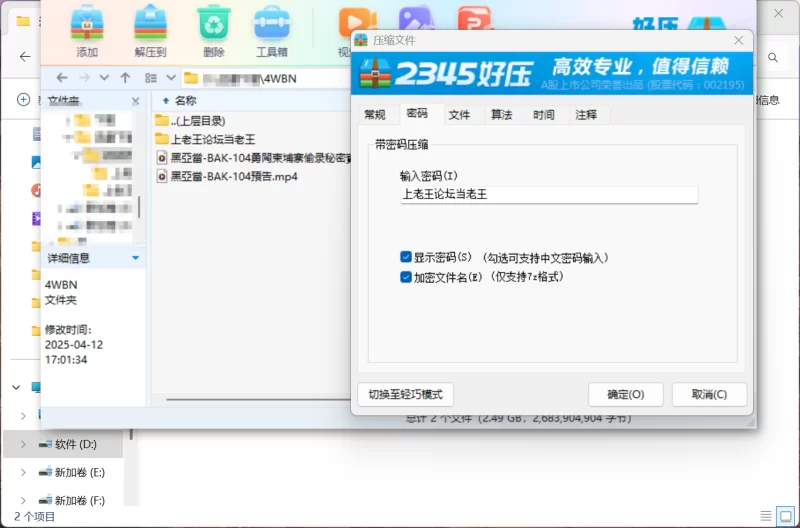Expand the 软件 (D:) drive chevron

pyautogui.click(x=23, y=444)
